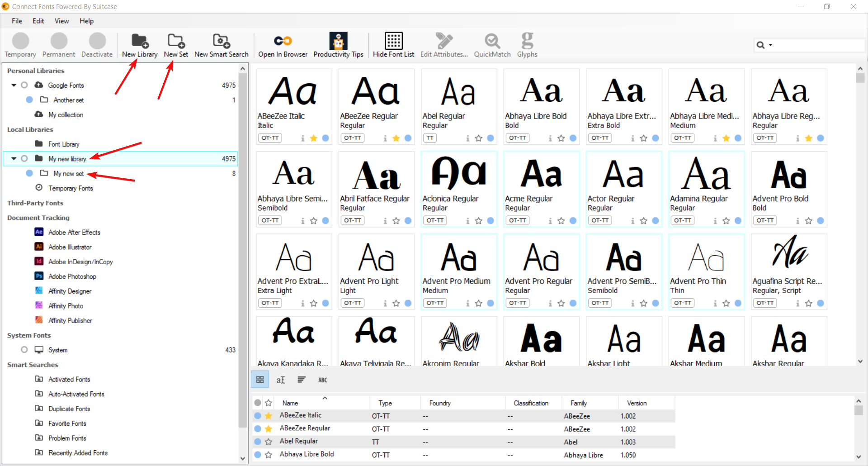868x466 pixels.
Task: Select Affinity Designer tracking
Action: 70,291
